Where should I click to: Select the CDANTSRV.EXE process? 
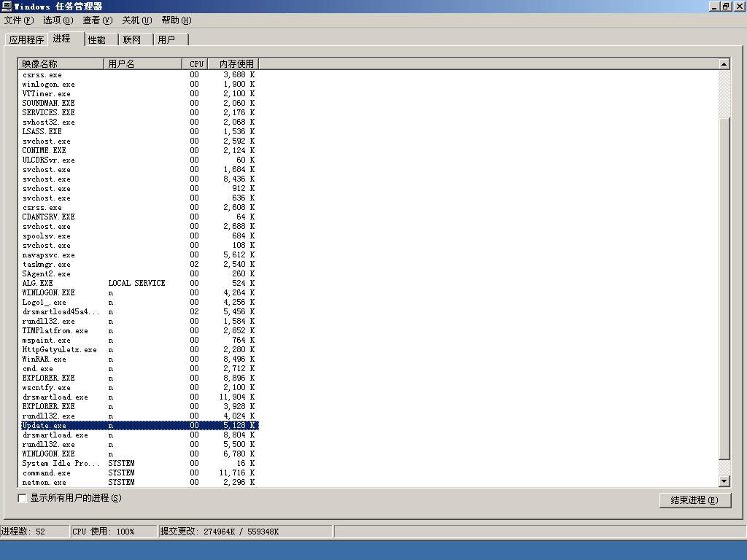pyautogui.click(x=139, y=217)
